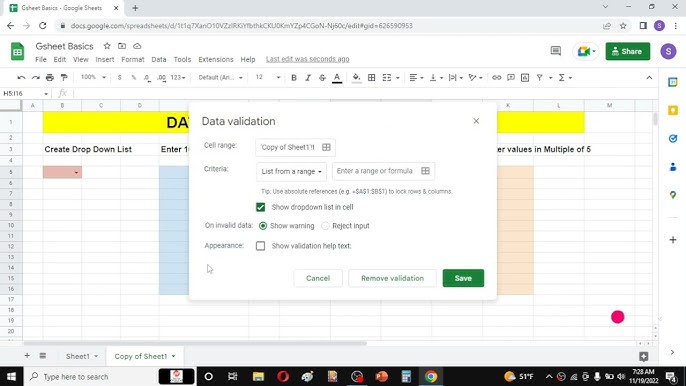Viewport: 686px width, 386px height.
Task: Open the Fill color picker
Action: tap(357, 78)
